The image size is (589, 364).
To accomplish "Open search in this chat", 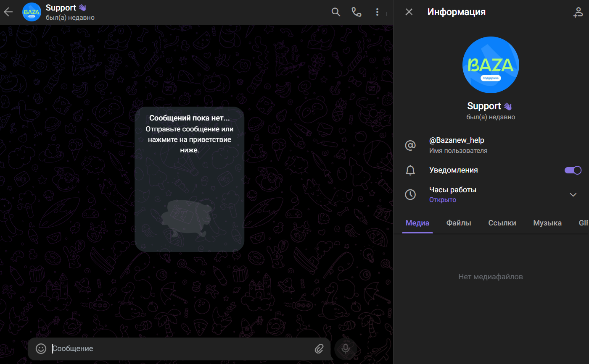I will [x=335, y=12].
